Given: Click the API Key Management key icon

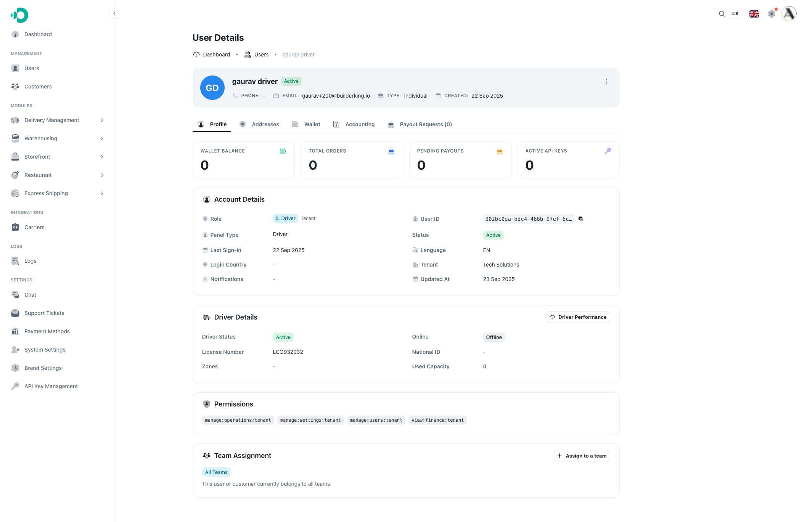Looking at the screenshot, I should [15, 386].
